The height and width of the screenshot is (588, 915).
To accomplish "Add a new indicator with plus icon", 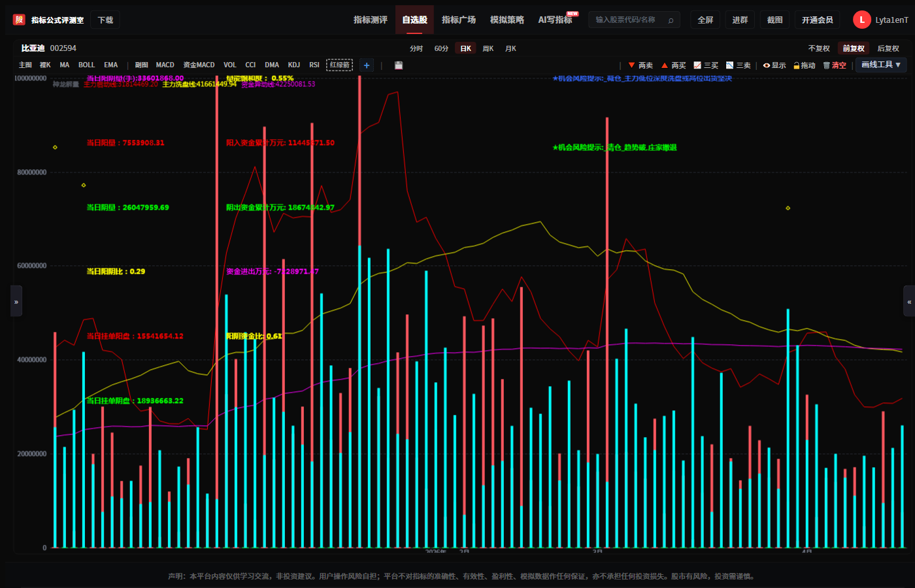I will [367, 65].
